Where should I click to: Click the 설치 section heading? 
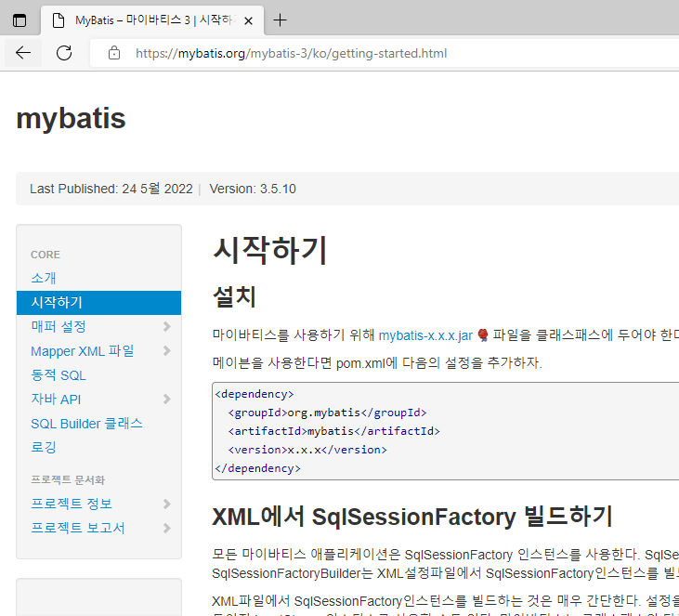pyautogui.click(x=234, y=296)
